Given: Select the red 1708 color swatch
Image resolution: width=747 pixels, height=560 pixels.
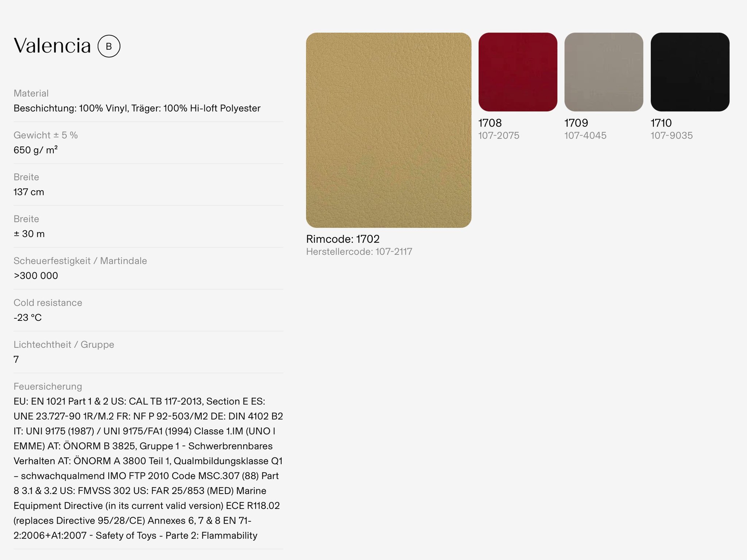Looking at the screenshot, I should coord(518,72).
